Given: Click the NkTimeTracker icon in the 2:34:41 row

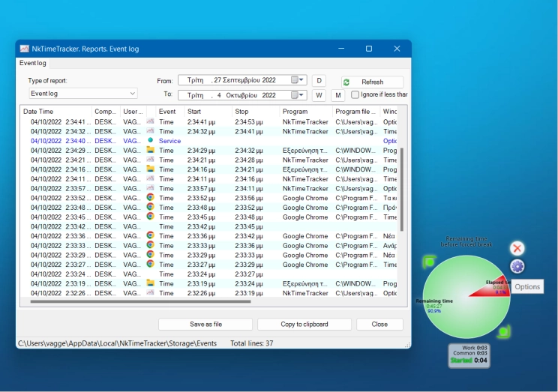Looking at the screenshot, I should click(x=151, y=121).
